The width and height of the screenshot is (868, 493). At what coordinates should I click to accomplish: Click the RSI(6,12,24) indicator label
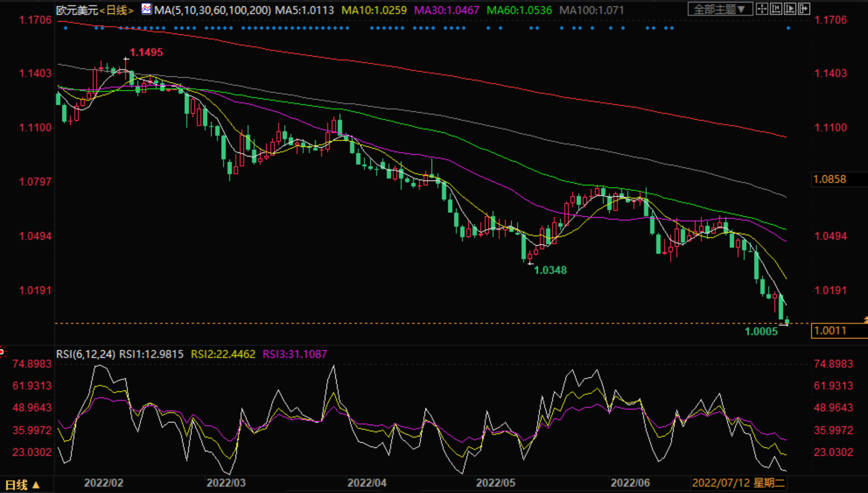coord(85,354)
